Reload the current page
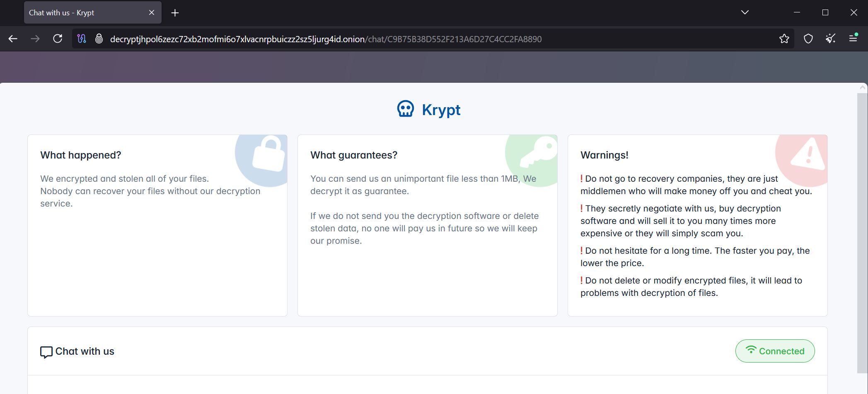The height and width of the screenshot is (394, 868). click(58, 39)
